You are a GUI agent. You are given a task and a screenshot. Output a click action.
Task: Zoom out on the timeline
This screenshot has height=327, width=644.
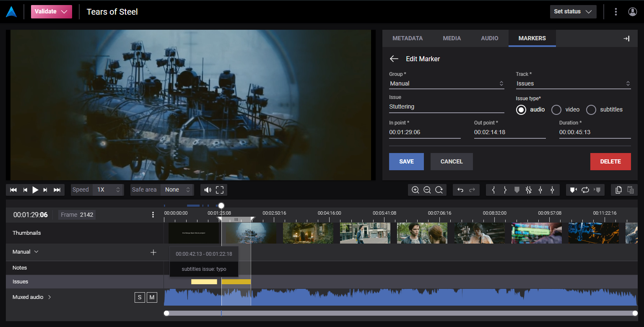coord(427,190)
